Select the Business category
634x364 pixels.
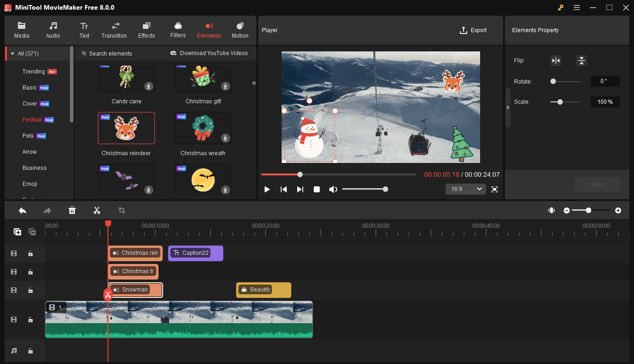34,168
